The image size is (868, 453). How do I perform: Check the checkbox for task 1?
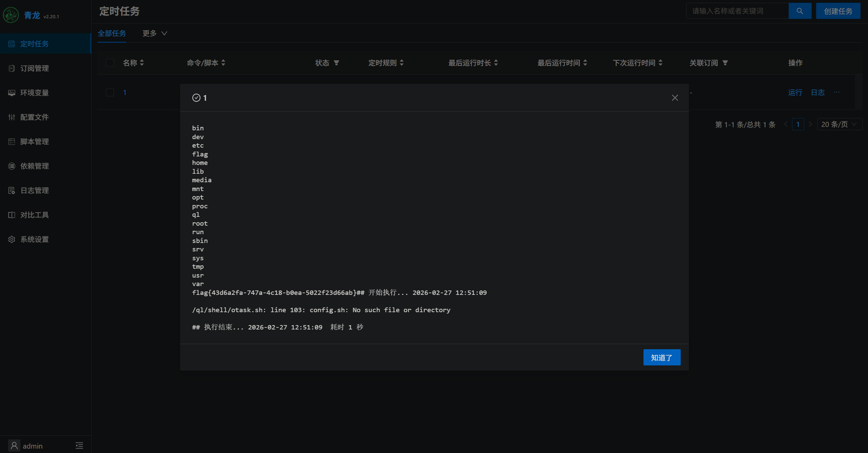[110, 92]
